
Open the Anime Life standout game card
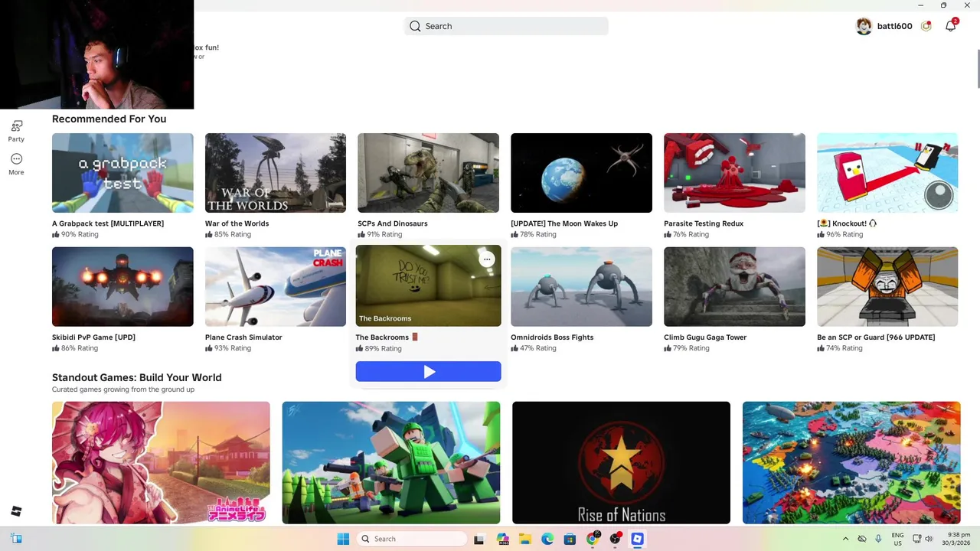point(161,462)
